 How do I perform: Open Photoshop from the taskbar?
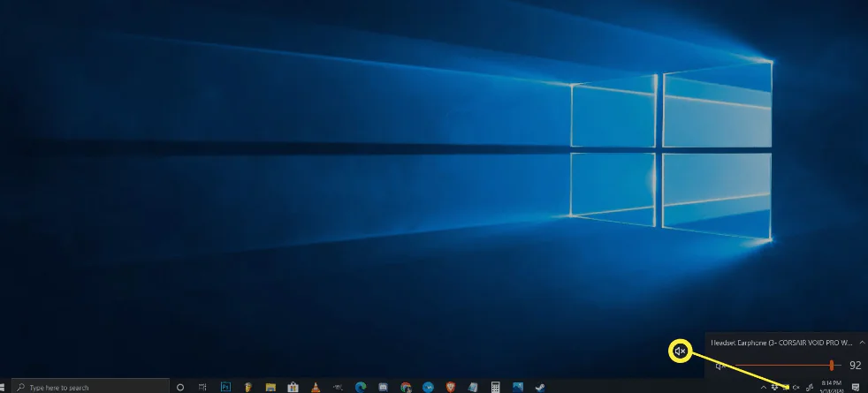tap(225, 387)
